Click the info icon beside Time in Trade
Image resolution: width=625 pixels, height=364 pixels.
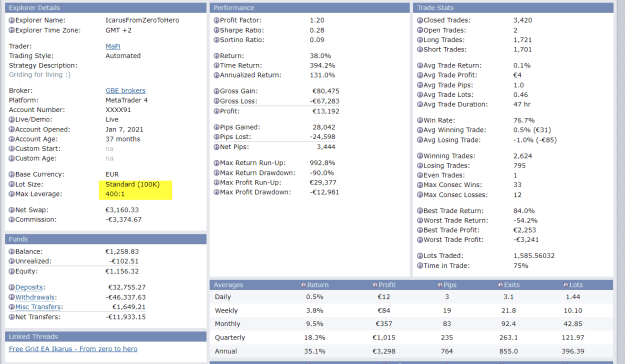pos(420,266)
